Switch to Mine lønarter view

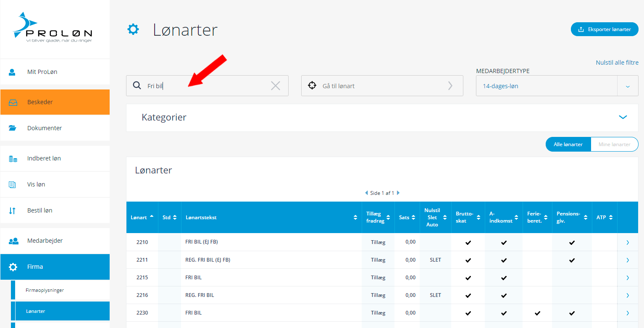tap(614, 144)
